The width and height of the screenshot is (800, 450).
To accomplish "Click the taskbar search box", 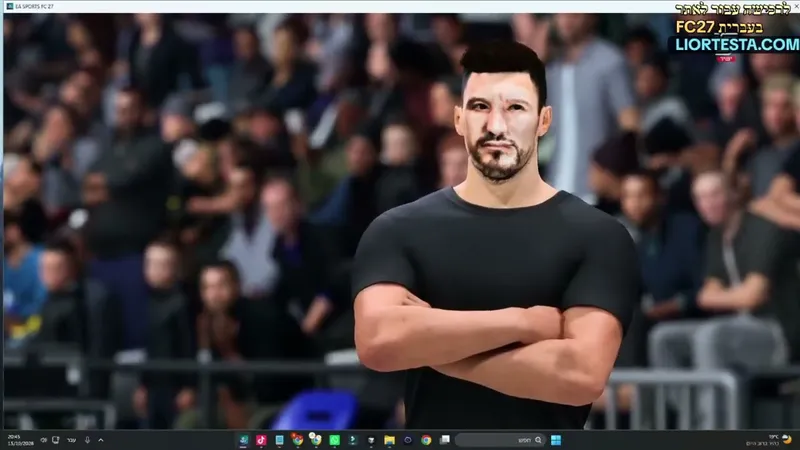I will click(500, 440).
